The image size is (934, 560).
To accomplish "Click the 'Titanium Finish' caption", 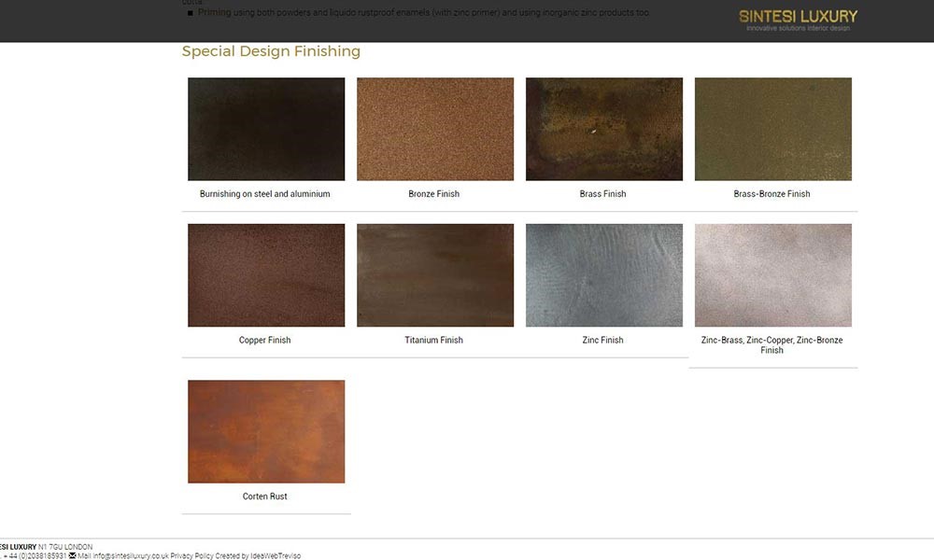I will click(433, 340).
